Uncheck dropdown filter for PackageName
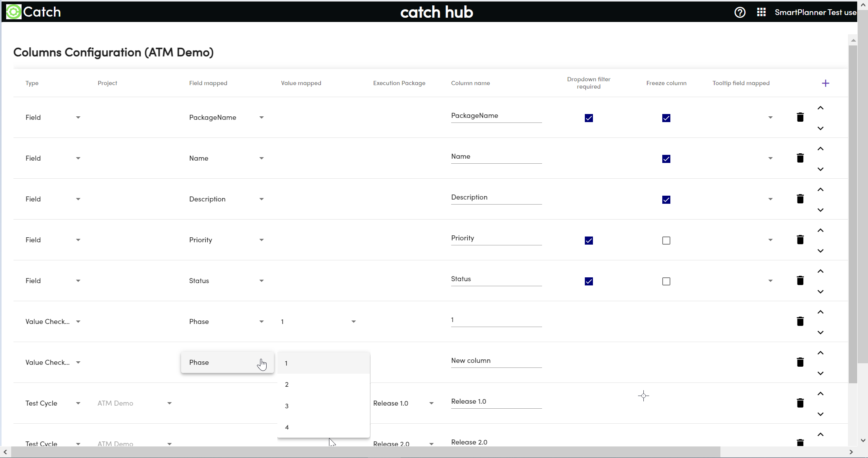Image resolution: width=868 pixels, height=458 pixels. tap(589, 118)
